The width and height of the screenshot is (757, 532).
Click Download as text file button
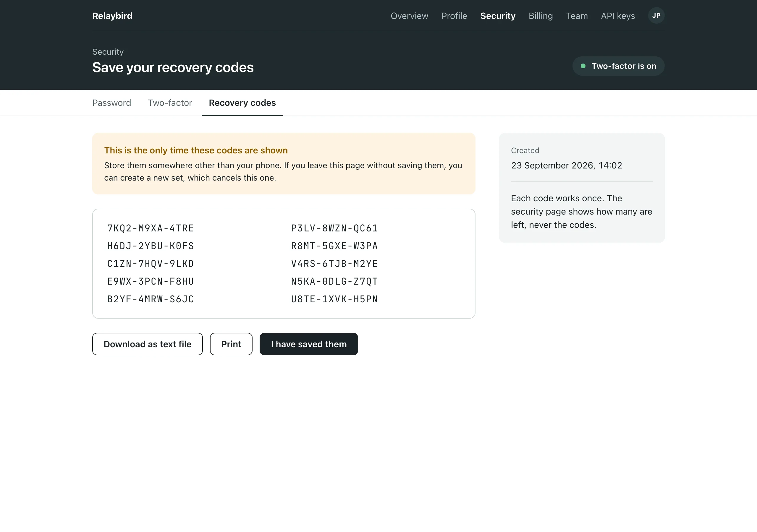[x=147, y=344]
